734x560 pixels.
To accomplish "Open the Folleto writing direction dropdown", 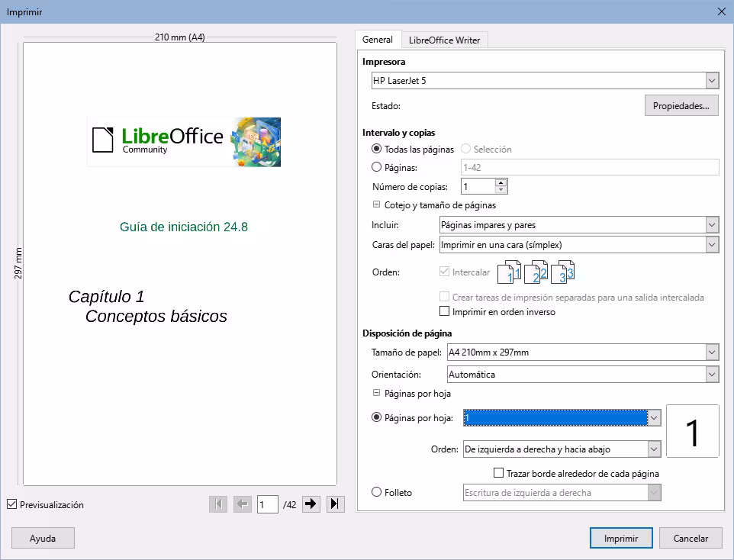I will (x=654, y=493).
